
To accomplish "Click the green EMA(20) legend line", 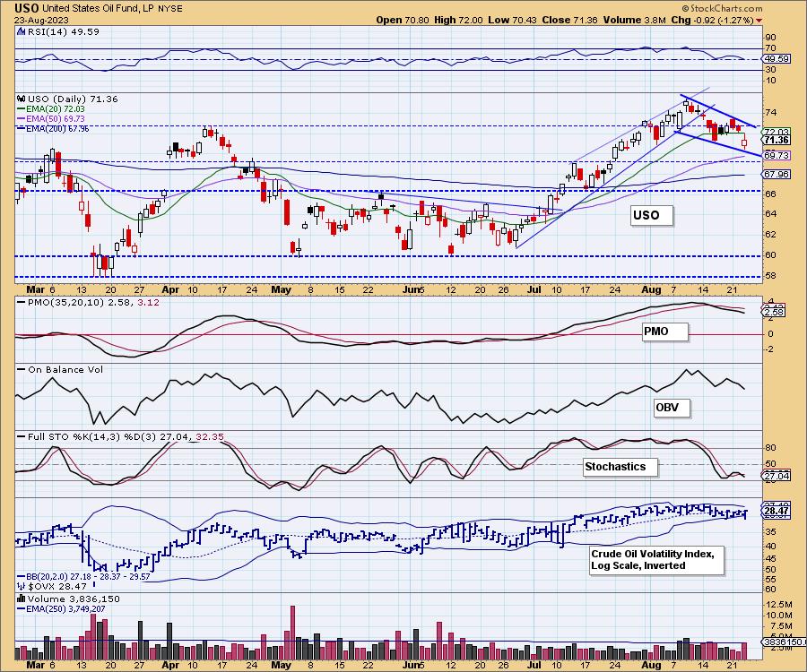I will click(21, 109).
